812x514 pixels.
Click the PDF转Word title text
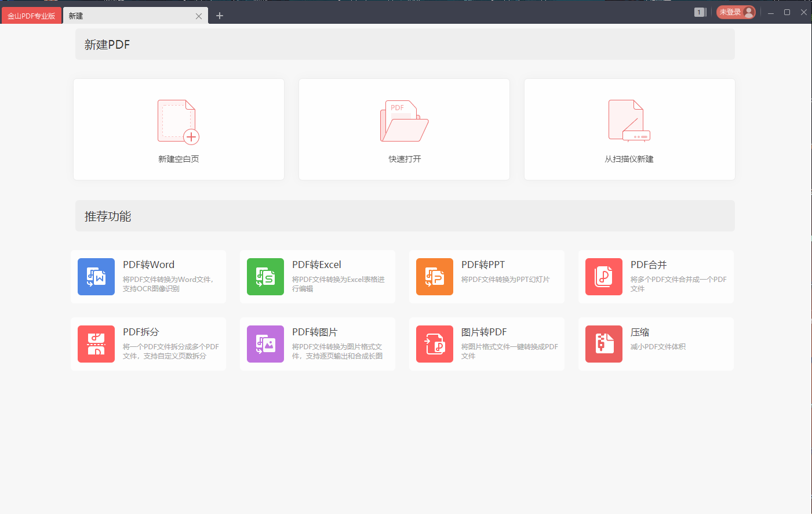pos(148,265)
